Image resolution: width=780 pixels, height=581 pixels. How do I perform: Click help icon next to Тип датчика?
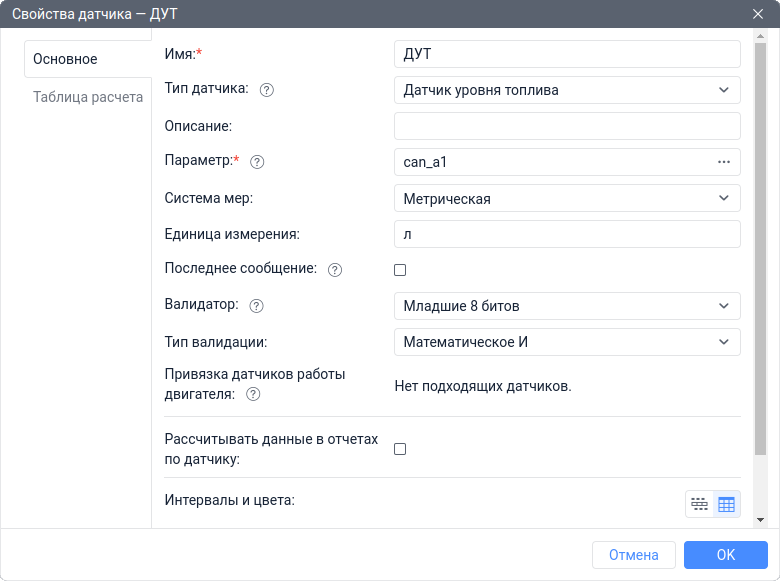(x=267, y=90)
